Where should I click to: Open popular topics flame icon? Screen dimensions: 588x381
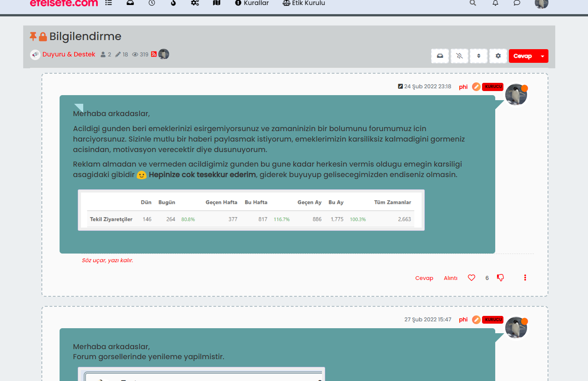173,3
